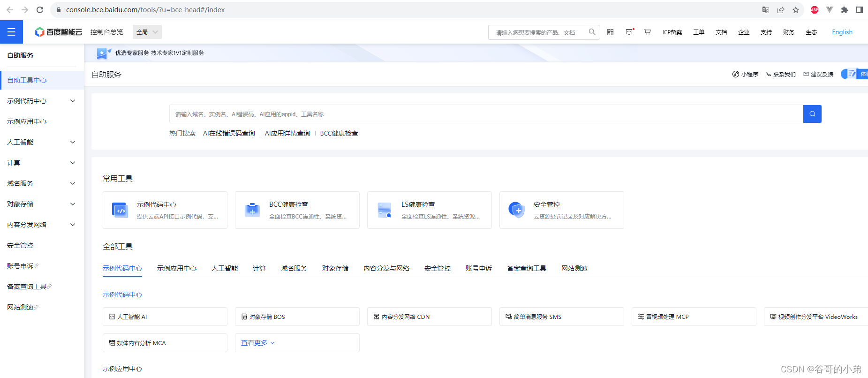Open 人工智能 AI sample code button
The image size is (868, 378).
165,317
